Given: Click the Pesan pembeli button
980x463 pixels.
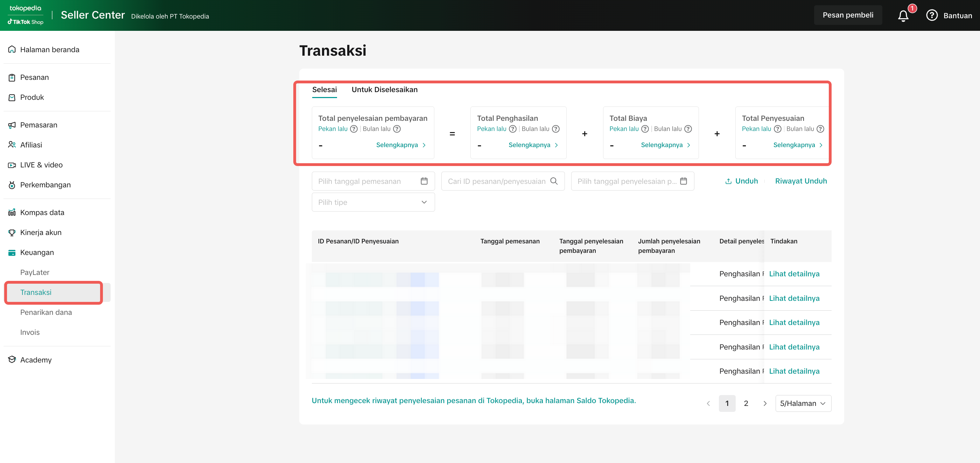Looking at the screenshot, I should (x=848, y=15).
